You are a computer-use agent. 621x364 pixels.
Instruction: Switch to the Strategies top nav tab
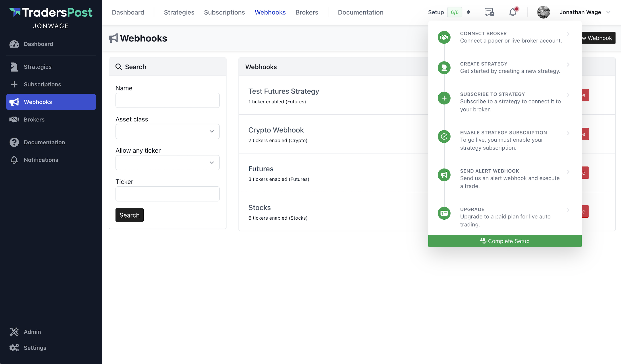click(x=179, y=12)
